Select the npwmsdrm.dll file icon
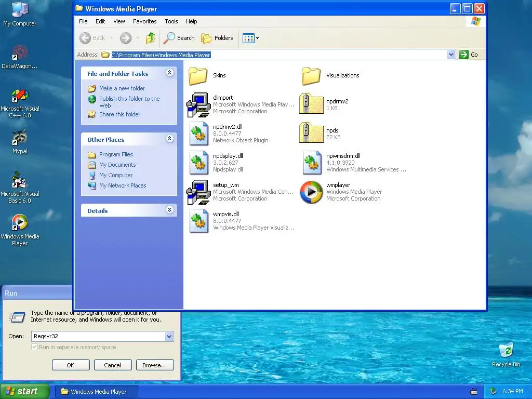Viewport: 532px width, 399px height. coord(312,163)
